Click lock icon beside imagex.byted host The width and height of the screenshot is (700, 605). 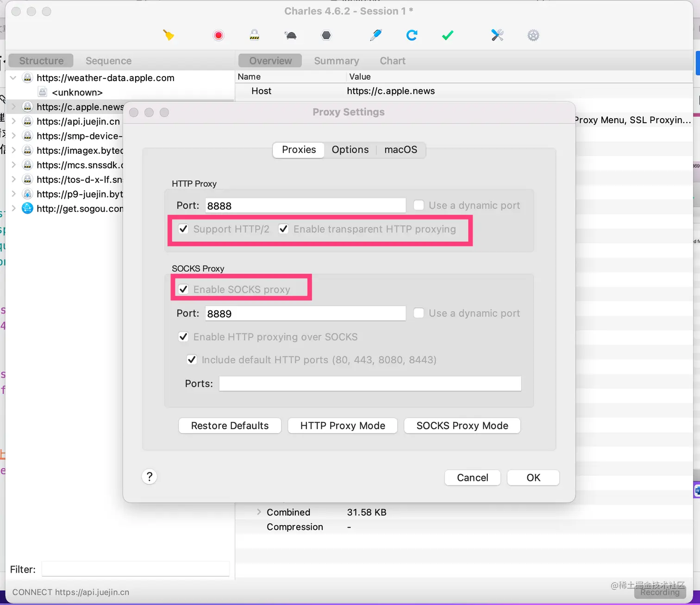click(28, 150)
